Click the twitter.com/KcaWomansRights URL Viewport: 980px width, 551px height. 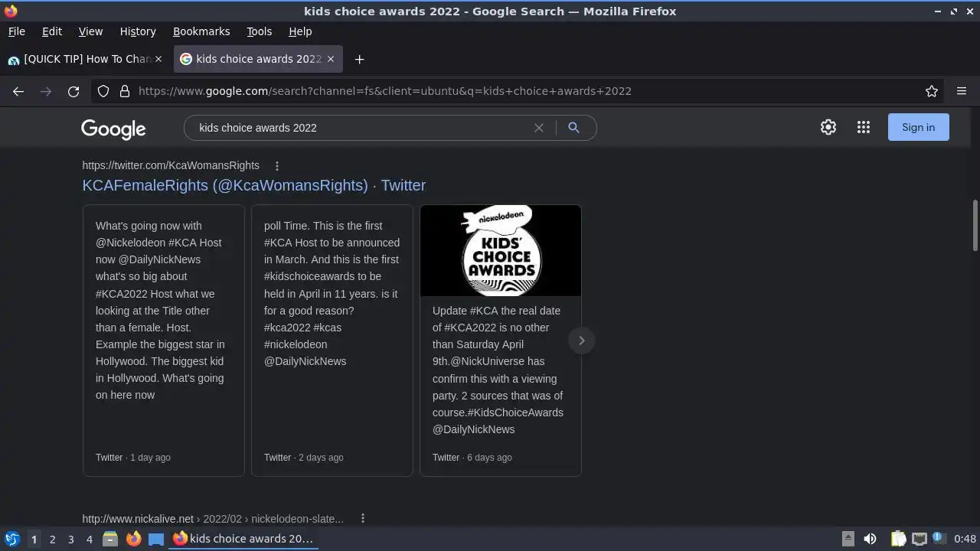[x=171, y=165]
